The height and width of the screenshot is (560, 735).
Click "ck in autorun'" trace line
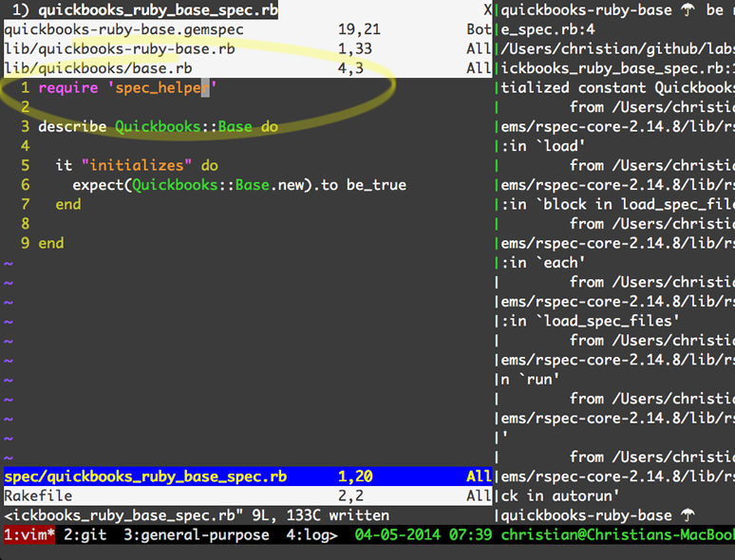click(559, 495)
